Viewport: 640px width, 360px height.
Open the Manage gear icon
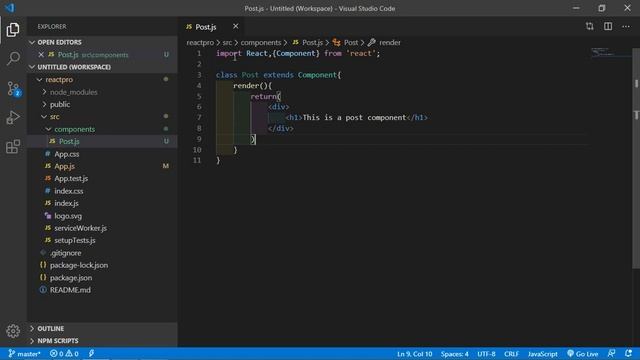pyautogui.click(x=13, y=331)
